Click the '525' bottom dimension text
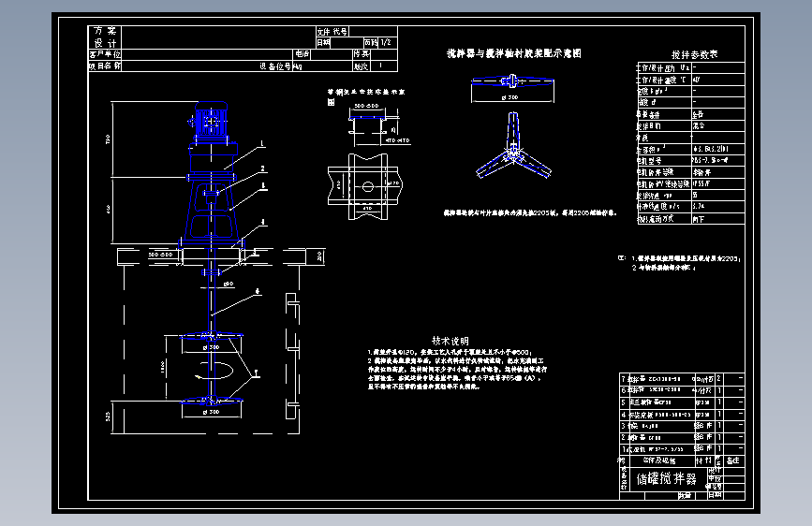This screenshot has width=812, height=526. click(108, 416)
